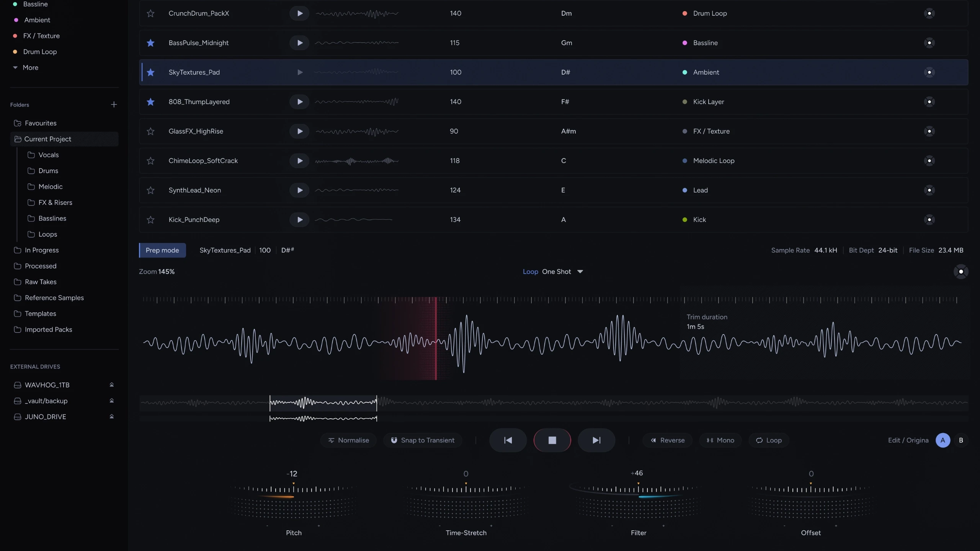Skip to the start of the sample
Image resolution: width=980 pixels, height=551 pixels.
(508, 440)
